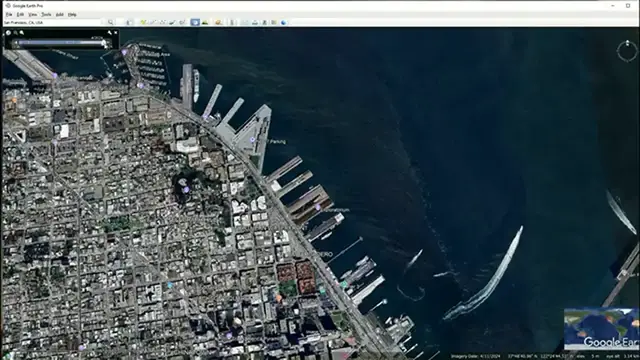Click the Print toolbar icon
The width and height of the screenshot is (640, 360).
[255, 22]
